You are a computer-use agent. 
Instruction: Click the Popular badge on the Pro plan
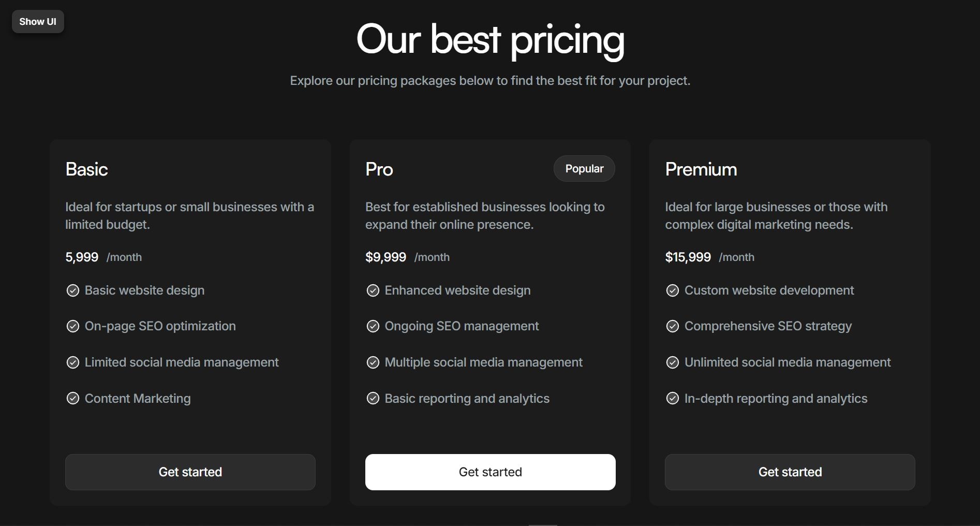coord(584,168)
